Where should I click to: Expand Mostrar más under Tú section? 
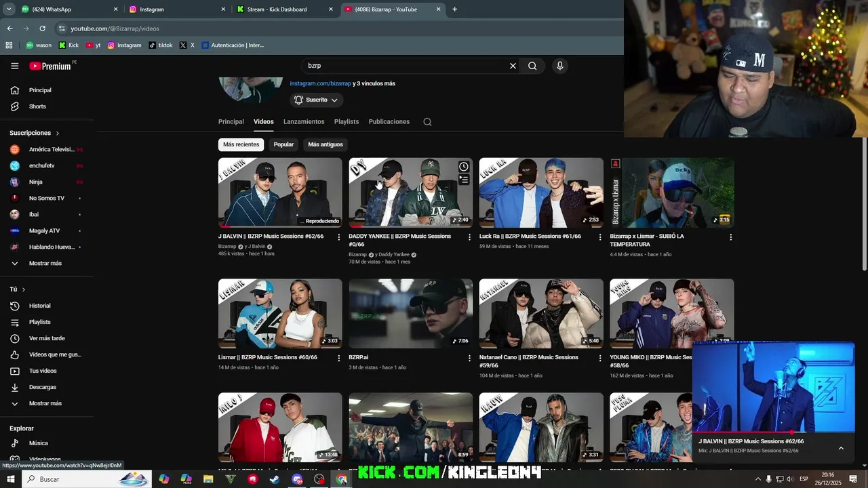click(x=46, y=403)
